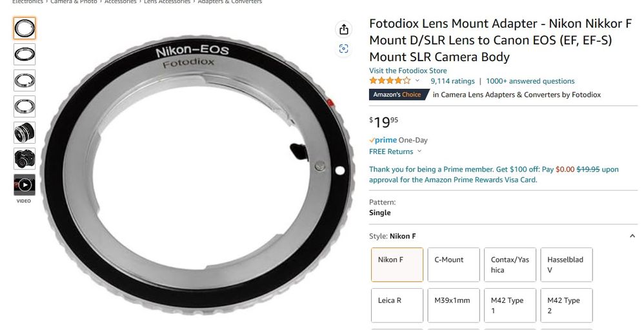View 1000+ answered questions
The image size is (644, 330).
530,81
